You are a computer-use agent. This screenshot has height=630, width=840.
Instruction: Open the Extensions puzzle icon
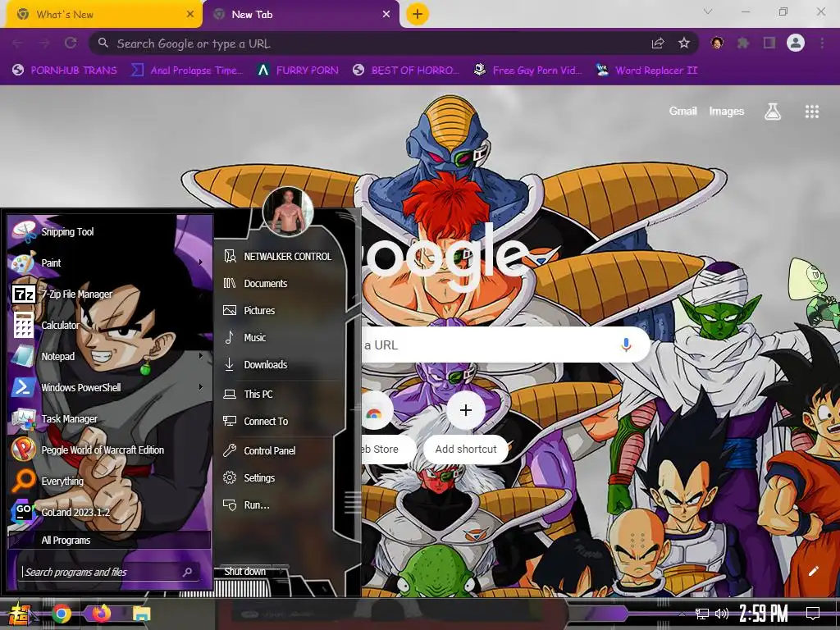click(743, 43)
